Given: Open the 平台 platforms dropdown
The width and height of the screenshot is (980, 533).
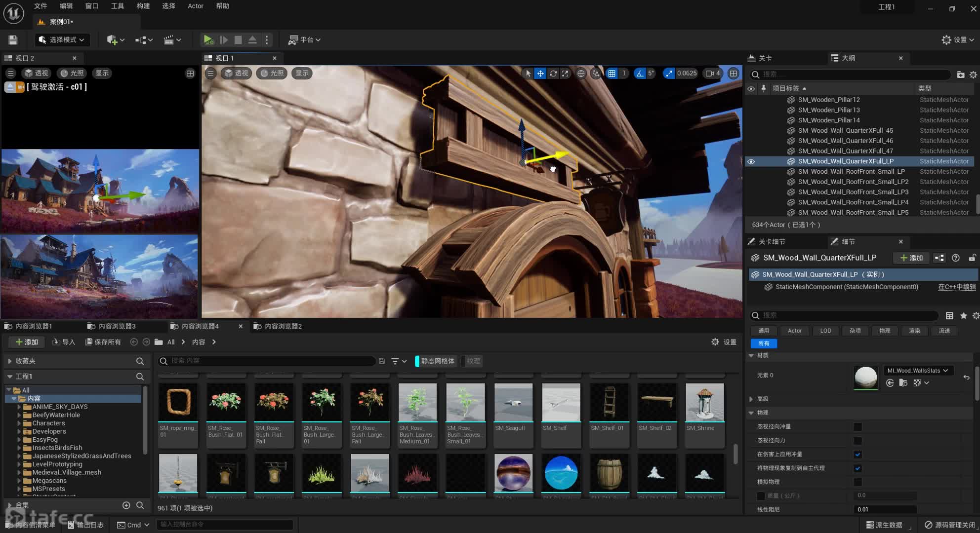Looking at the screenshot, I should (x=304, y=40).
